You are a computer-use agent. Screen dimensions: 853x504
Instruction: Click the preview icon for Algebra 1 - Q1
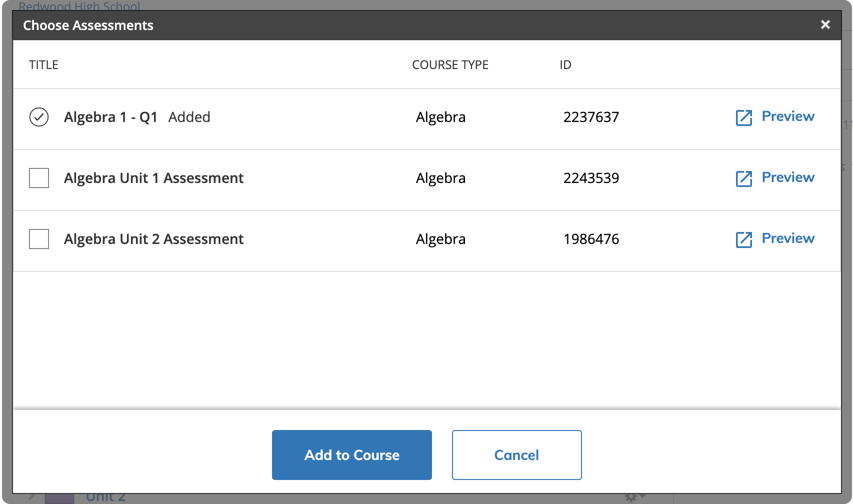point(743,117)
